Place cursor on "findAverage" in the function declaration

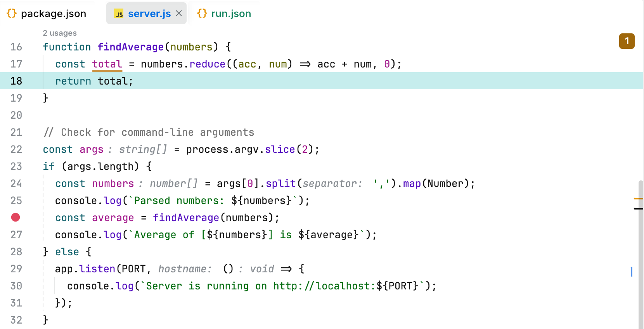pyautogui.click(x=131, y=47)
